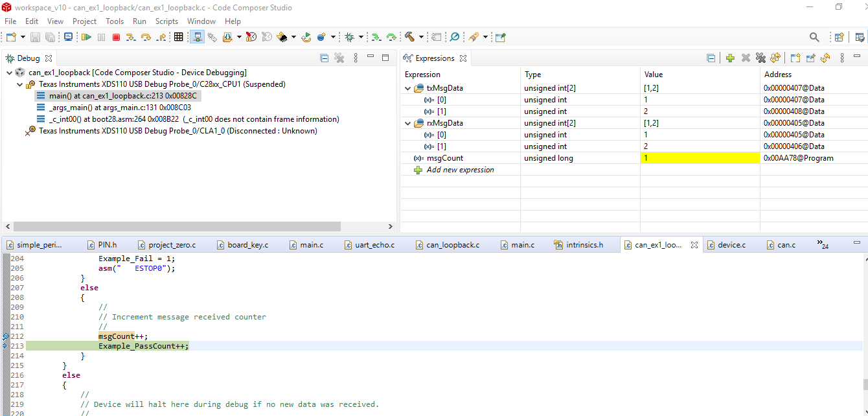Click the Step Into toolbar icon
This screenshot has height=416, width=868.
(x=130, y=38)
